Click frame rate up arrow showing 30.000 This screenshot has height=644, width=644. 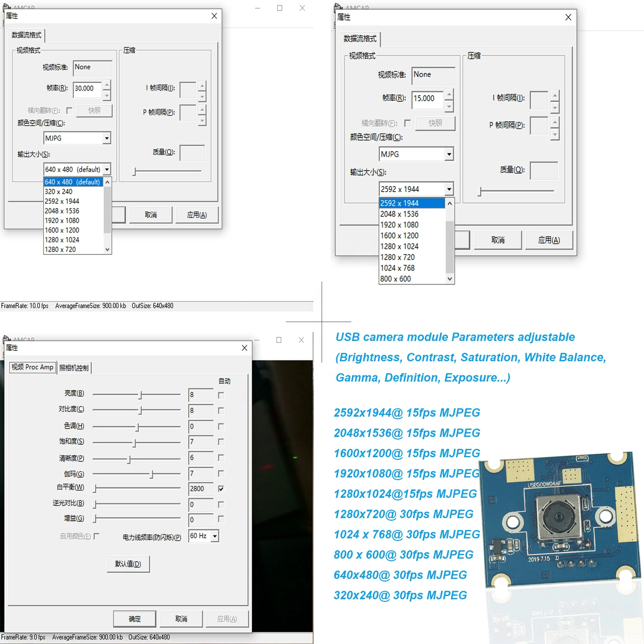click(x=107, y=85)
